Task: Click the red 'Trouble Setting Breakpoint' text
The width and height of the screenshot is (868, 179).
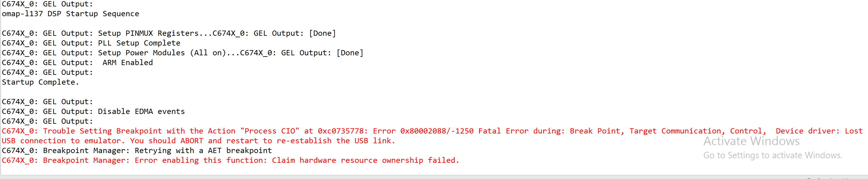Action: click(x=102, y=131)
